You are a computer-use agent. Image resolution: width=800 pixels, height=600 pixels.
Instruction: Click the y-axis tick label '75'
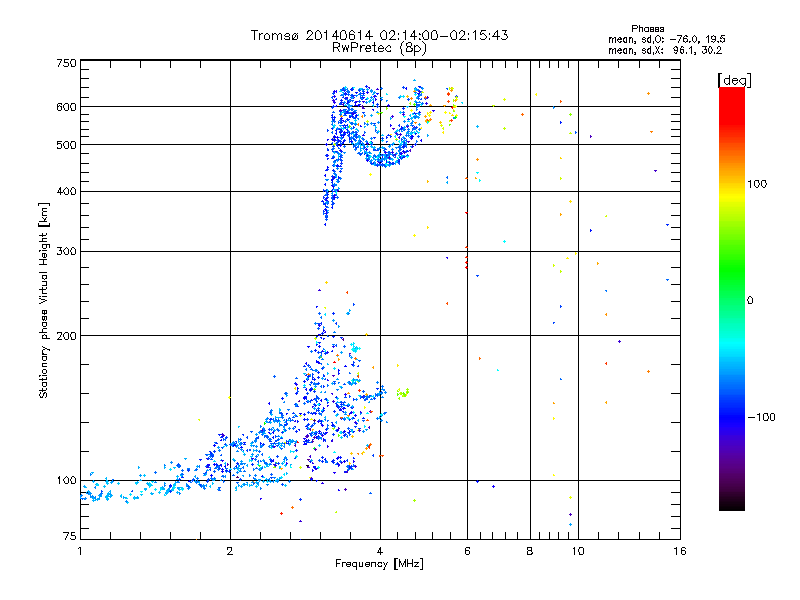(x=70, y=536)
